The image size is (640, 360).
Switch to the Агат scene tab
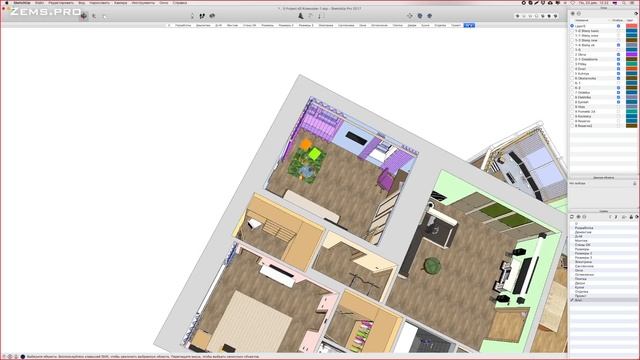point(469,25)
